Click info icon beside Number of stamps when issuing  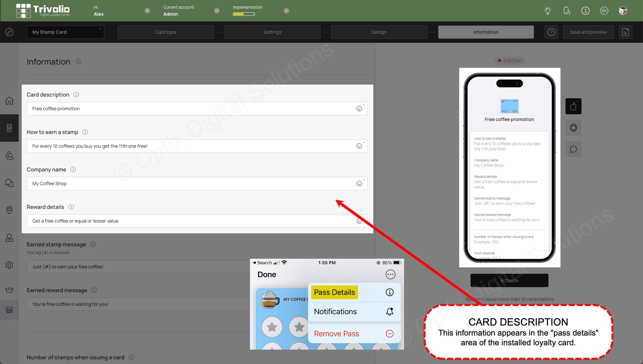[131, 357]
